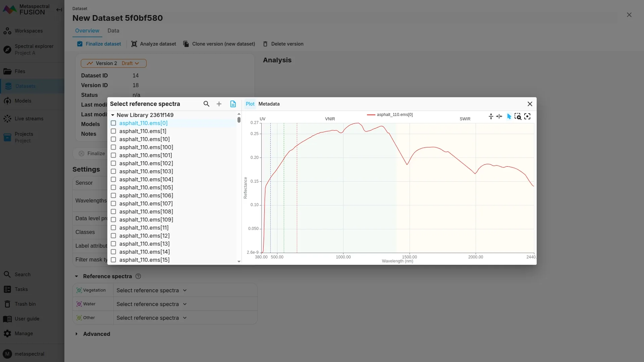The image size is (644, 362).
Task: Click Clone version (new dataset)
Action: 219,44
